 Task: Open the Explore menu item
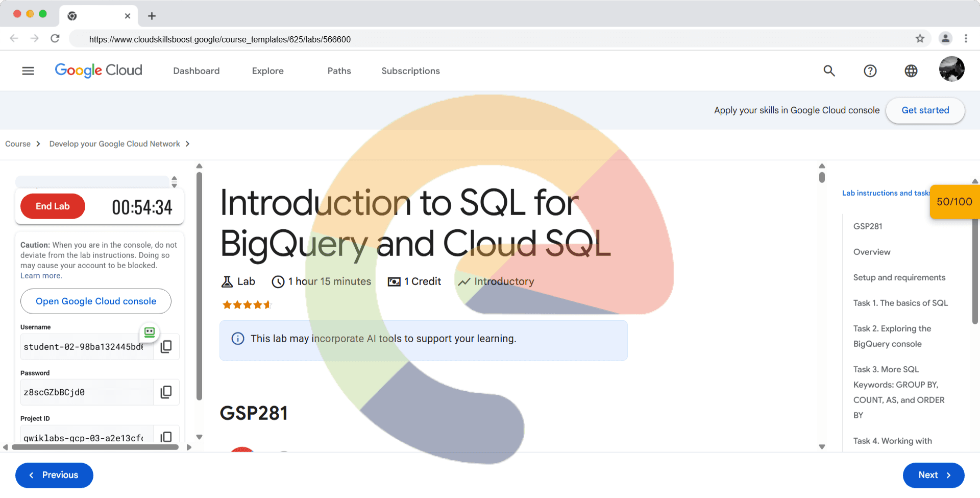click(x=267, y=71)
